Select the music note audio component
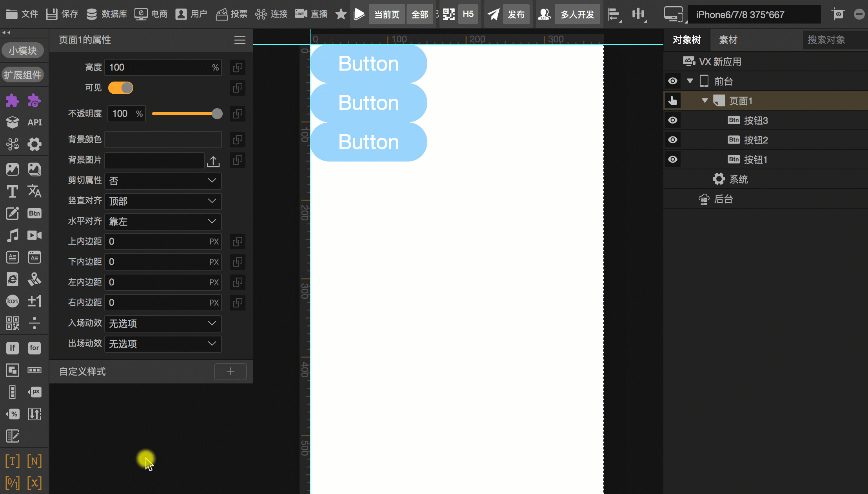The height and width of the screenshot is (494, 868). (x=12, y=235)
